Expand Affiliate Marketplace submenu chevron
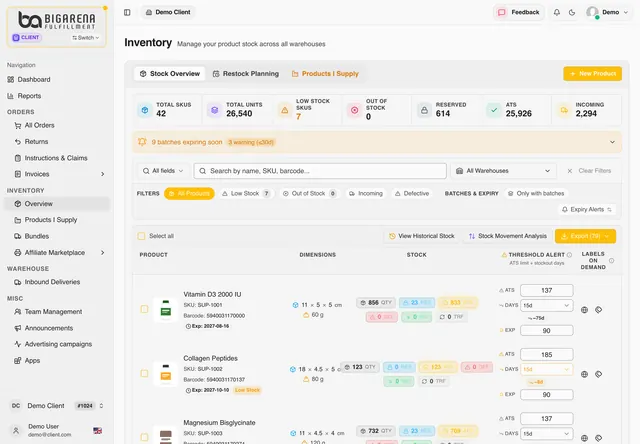The image size is (640, 444). pyautogui.click(x=102, y=253)
